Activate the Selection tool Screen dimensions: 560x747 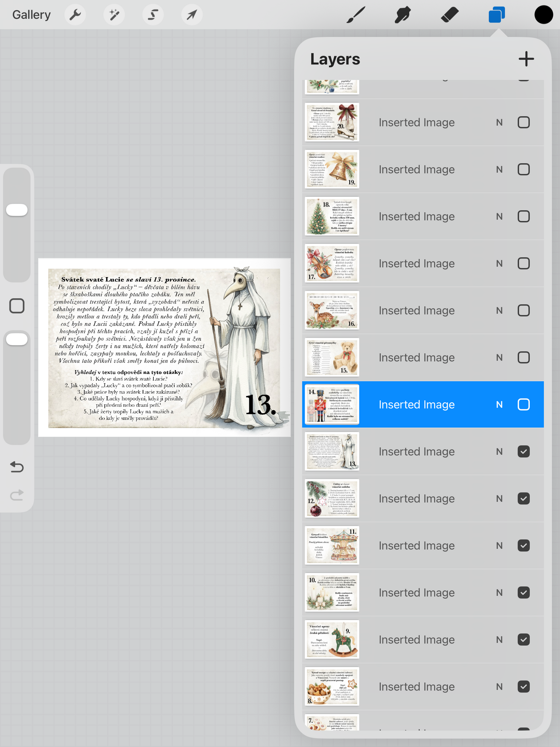[x=153, y=15]
